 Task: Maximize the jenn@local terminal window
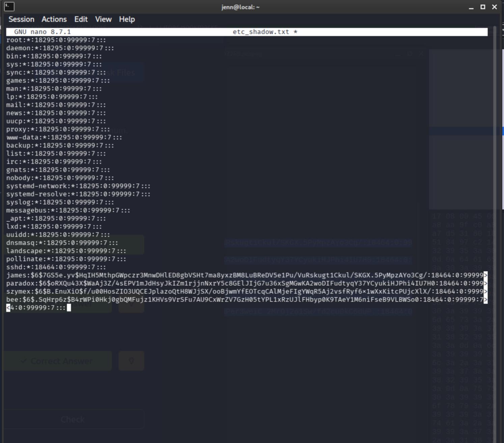tap(483, 7)
